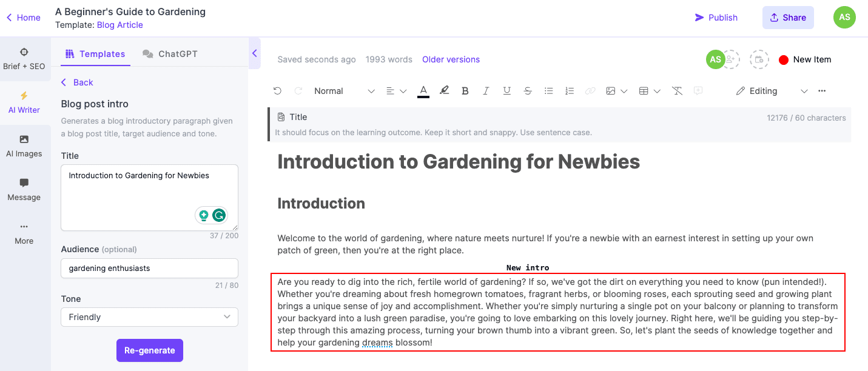Click the green Grammarly icon in Title field

click(x=219, y=215)
